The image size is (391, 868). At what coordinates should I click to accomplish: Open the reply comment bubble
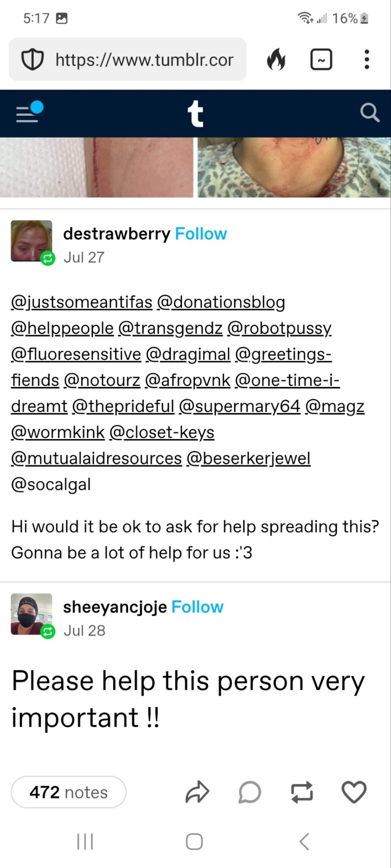click(250, 792)
